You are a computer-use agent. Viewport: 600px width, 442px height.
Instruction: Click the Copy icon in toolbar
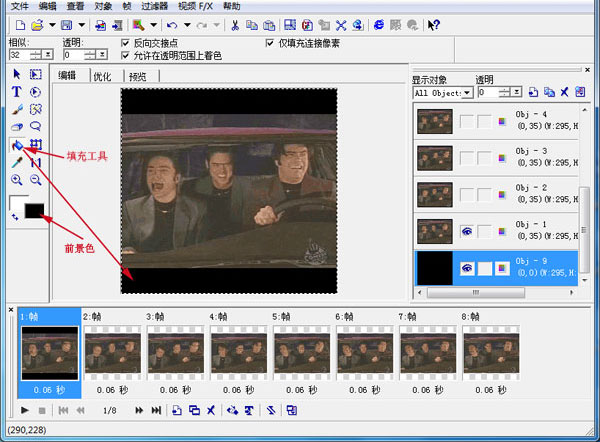252,25
